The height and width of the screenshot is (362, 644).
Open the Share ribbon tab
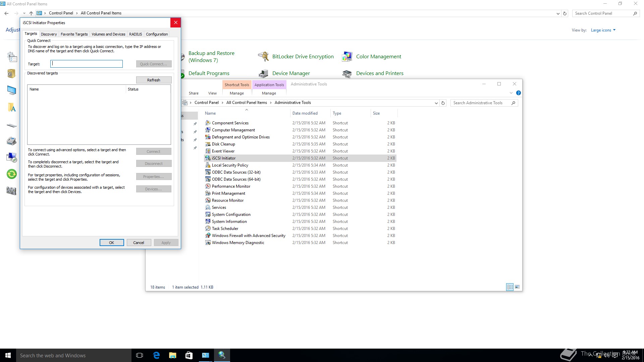pyautogui.click(x=194, y=93)
